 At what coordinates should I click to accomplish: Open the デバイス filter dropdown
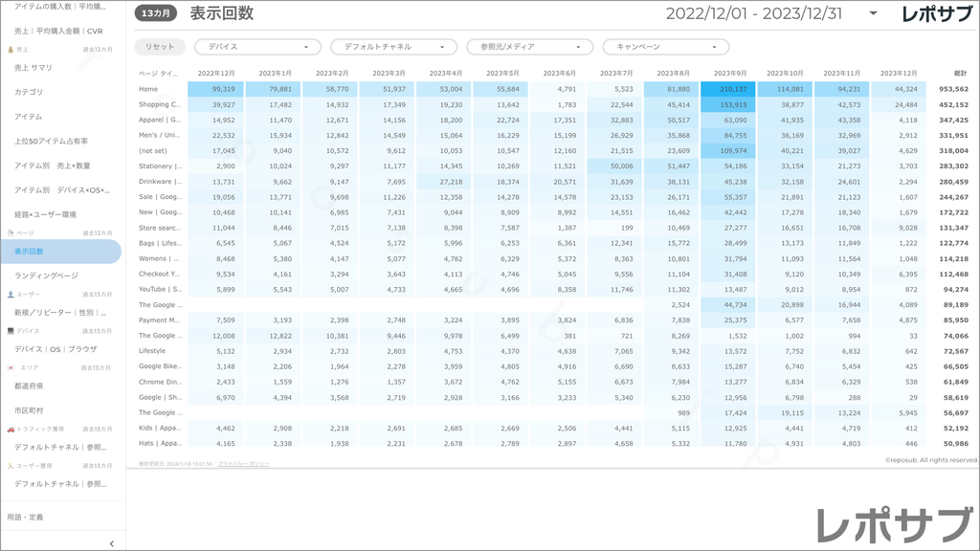point(257,47)
